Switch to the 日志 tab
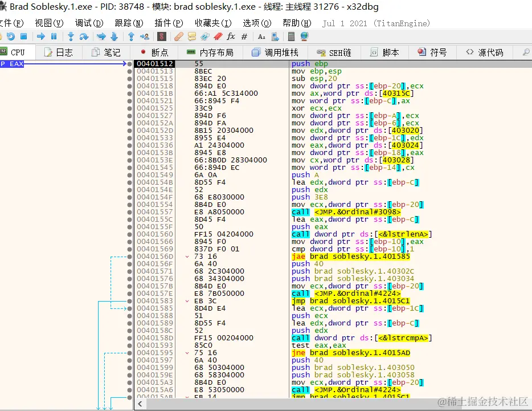 [58, 52]
